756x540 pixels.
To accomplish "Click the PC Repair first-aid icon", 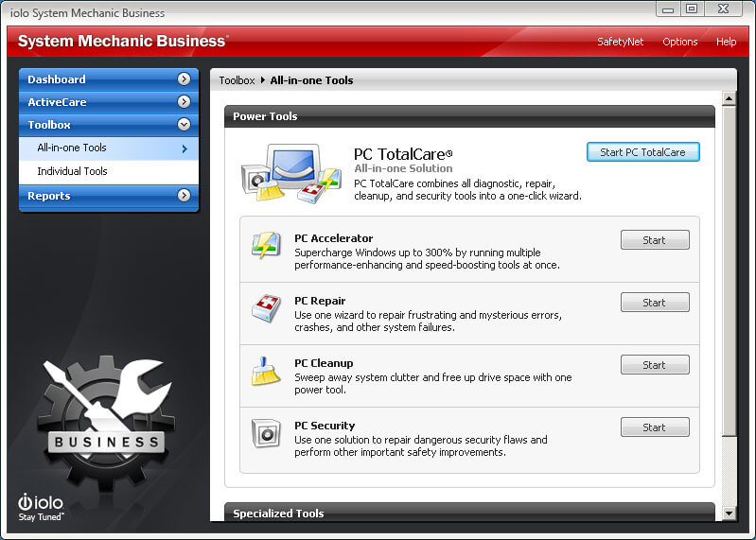I will [x=266, y=308].
